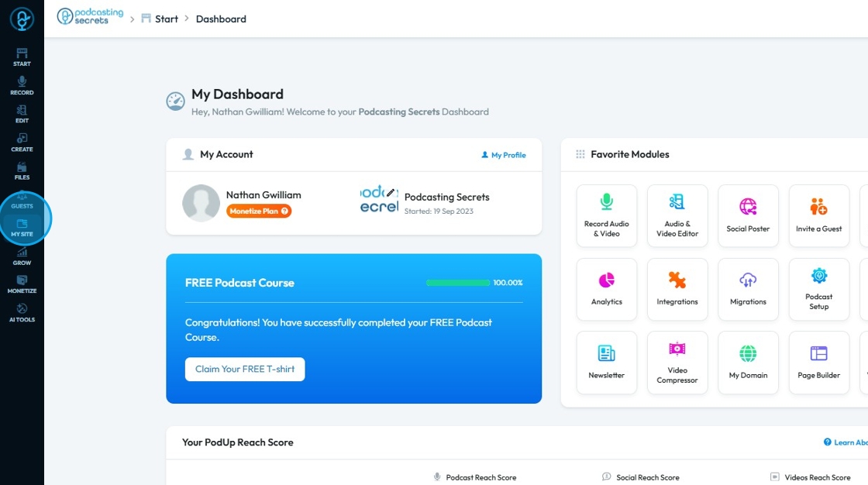The width and height of the screenshot is (868, 485).
Task: Click the course progress bar
Action: pyautogui.click(x=458, y=283)
